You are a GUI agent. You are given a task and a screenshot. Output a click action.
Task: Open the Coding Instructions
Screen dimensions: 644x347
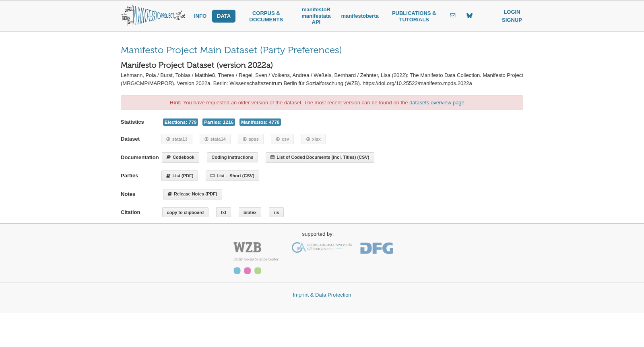pos(232,158)
